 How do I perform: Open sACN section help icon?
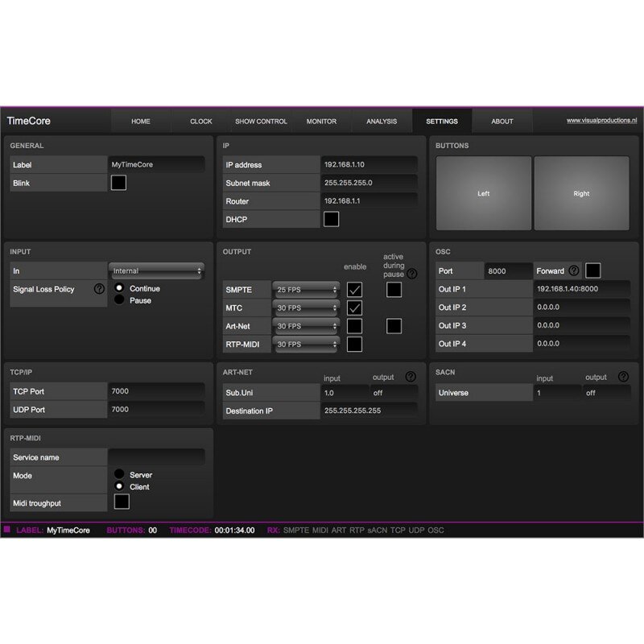(623, 376)
